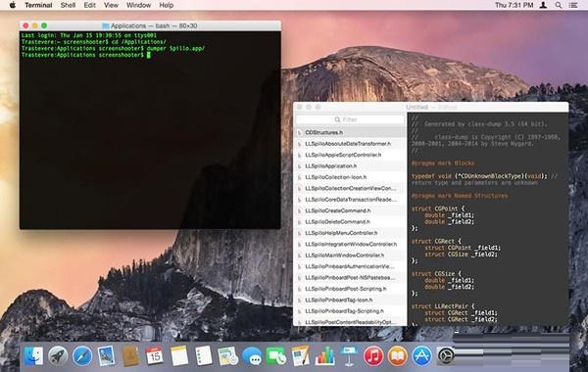Open Messages speech bubble icon

click(x=252, y=355)
